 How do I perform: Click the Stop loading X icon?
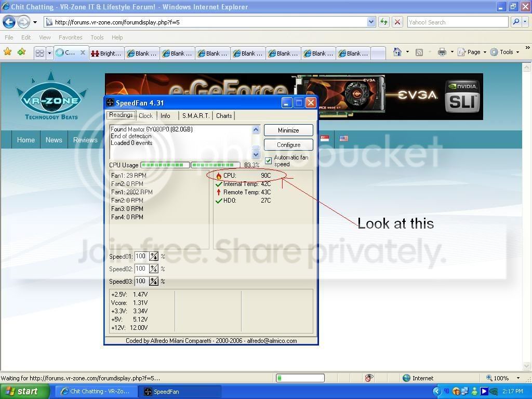click(x=397, y=22)
